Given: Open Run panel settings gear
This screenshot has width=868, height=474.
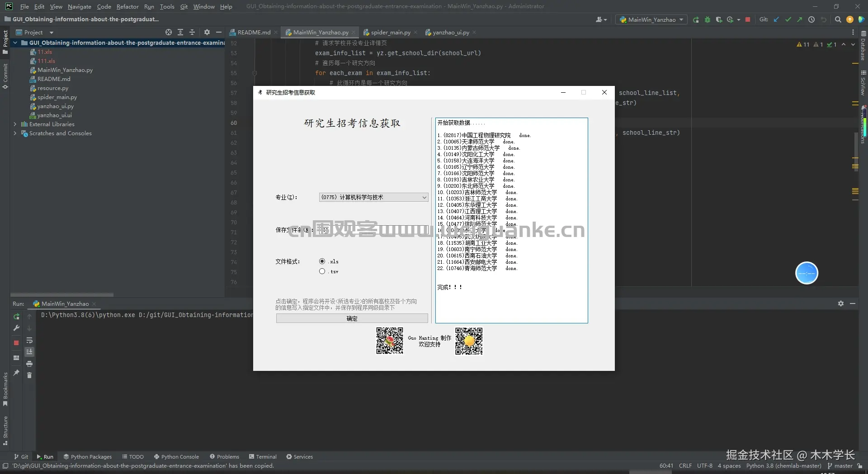Looking at the screenshot, I should pos(841,303).
